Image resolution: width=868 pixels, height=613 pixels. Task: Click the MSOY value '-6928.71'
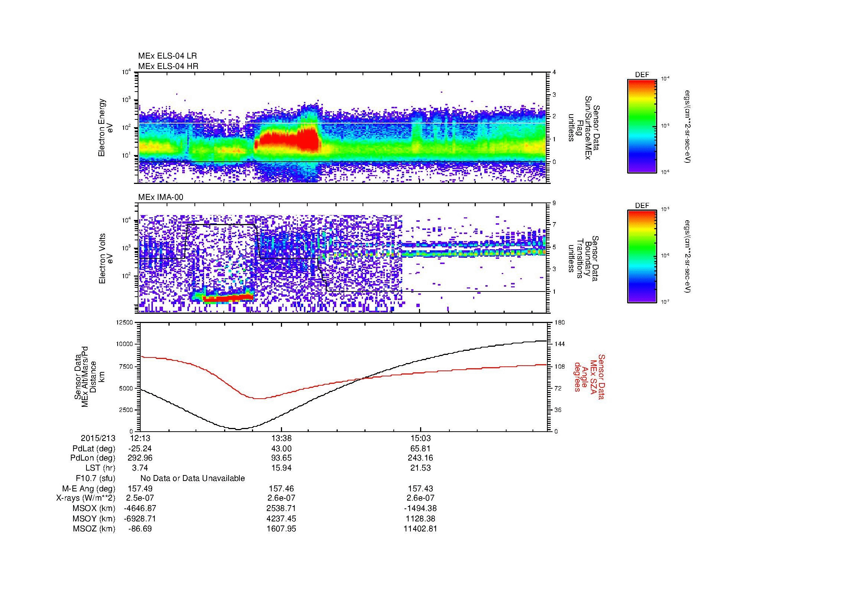pyautogui.click(x=140, y=518)
